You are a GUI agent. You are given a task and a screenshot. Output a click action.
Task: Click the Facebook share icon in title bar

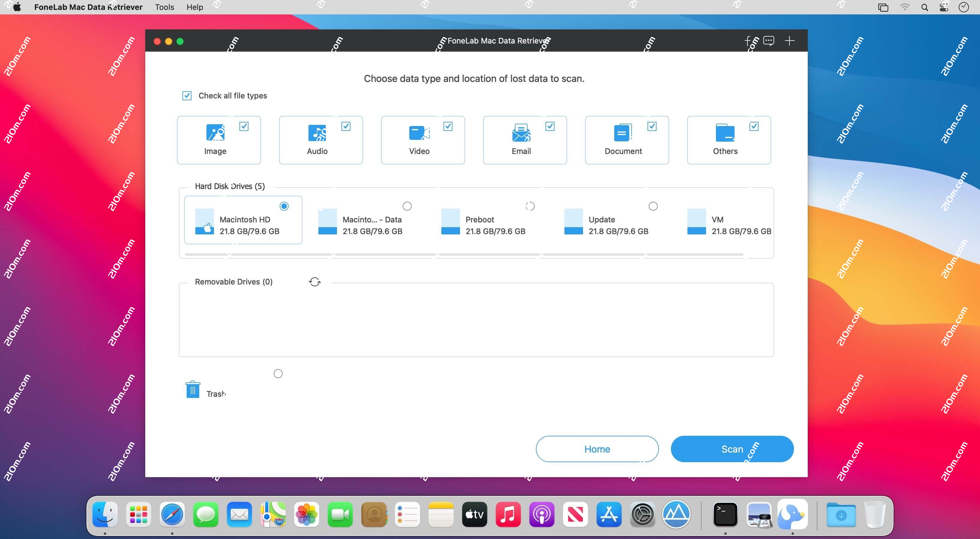[749, 41]
